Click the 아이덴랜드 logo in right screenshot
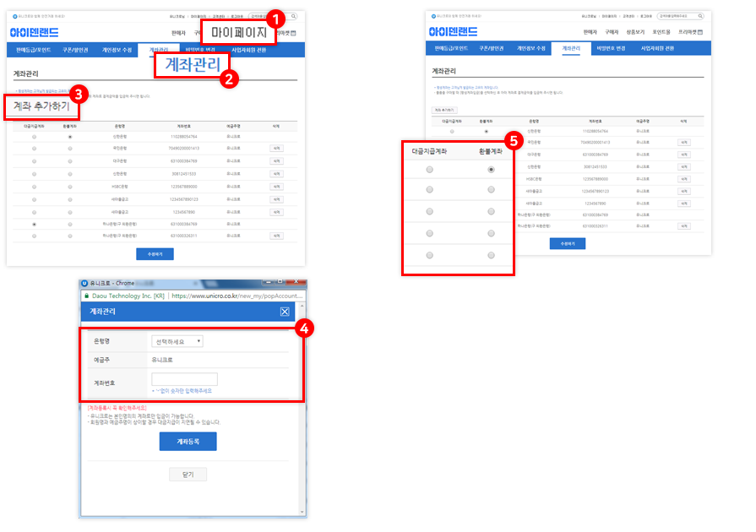This screenshot has height=532, width=756. [454, 31]
